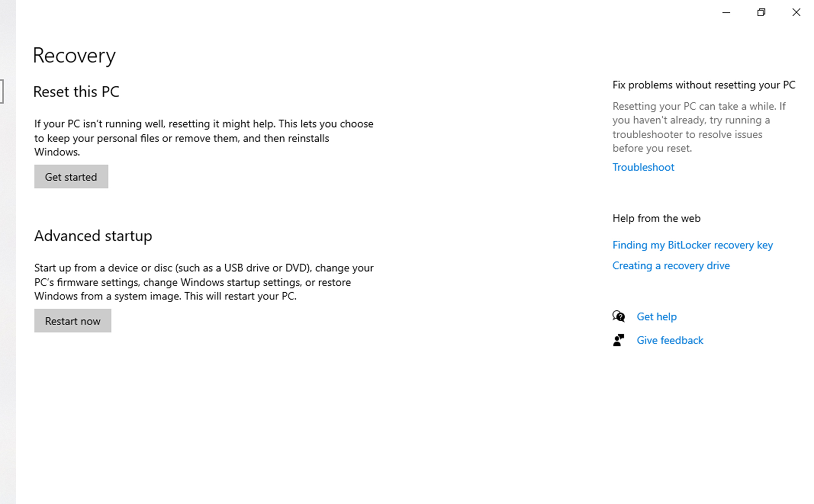This screenshot has height=504, width=814.
Task: Minimize the Settings window
Action: click(x=726, y=13)
